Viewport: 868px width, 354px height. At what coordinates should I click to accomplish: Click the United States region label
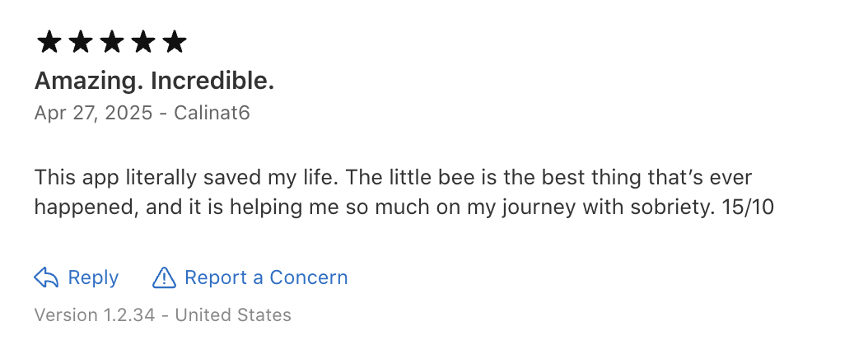click(x=233, y=315)
